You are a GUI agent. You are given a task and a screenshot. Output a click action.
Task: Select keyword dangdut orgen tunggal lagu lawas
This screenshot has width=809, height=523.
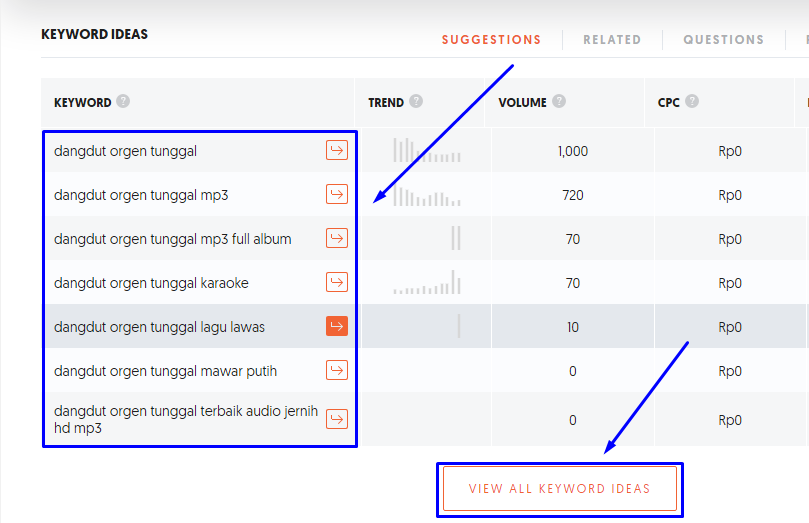tap(159, 327)
